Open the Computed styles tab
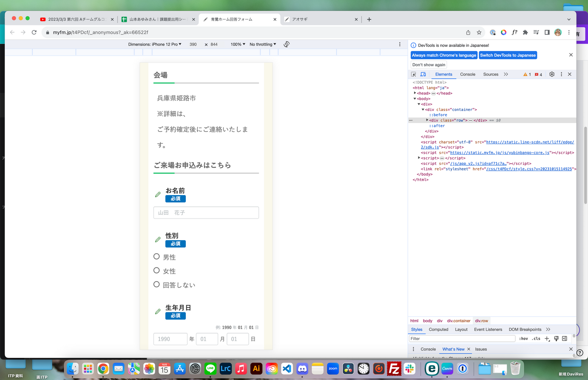The image size is (588, 380). 438,329
